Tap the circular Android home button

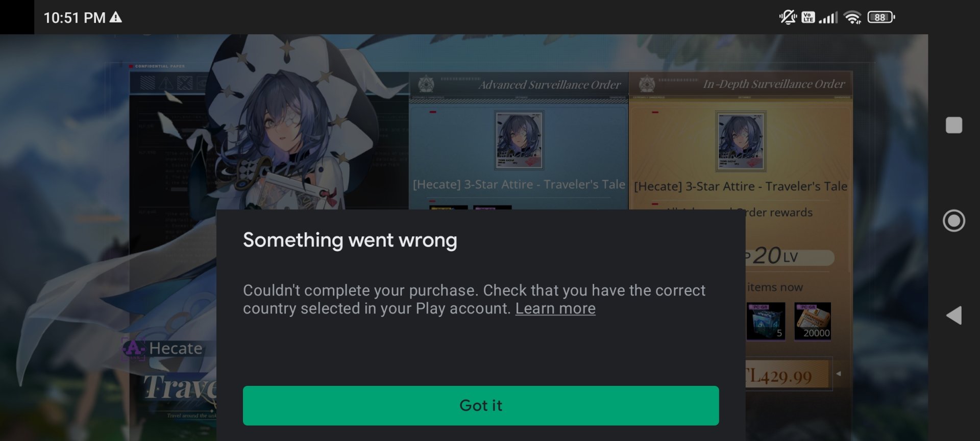(x=953, y=220)
